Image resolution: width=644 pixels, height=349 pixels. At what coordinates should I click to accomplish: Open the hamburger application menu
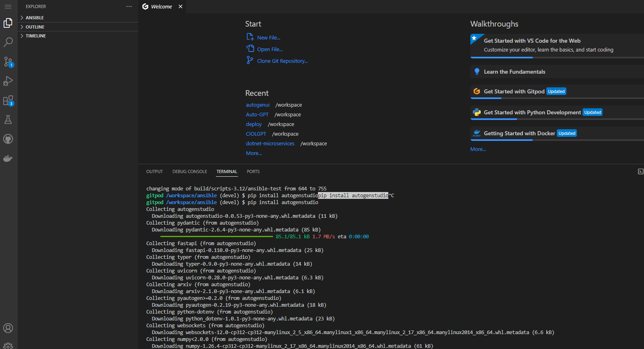[x=8, y=6]
